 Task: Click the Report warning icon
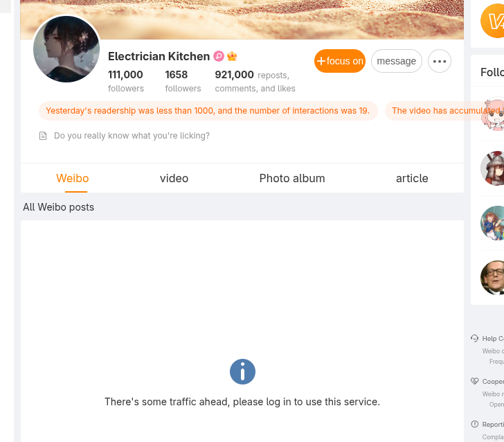475,424
